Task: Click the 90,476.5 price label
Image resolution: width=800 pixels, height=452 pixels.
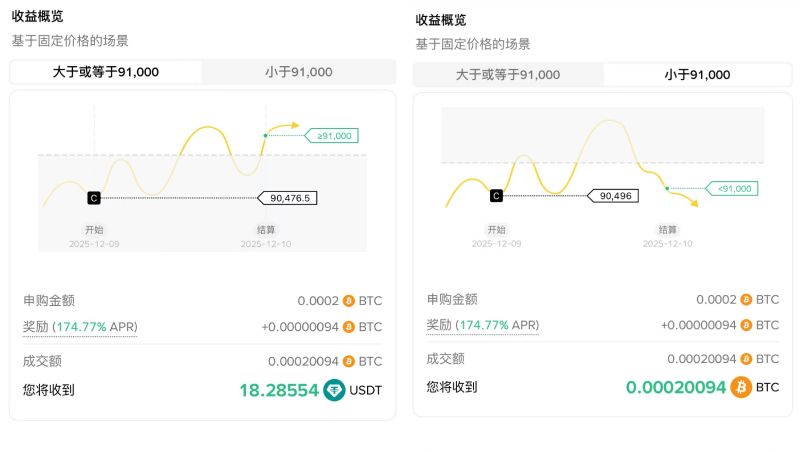Action: [x=290, y=198]
